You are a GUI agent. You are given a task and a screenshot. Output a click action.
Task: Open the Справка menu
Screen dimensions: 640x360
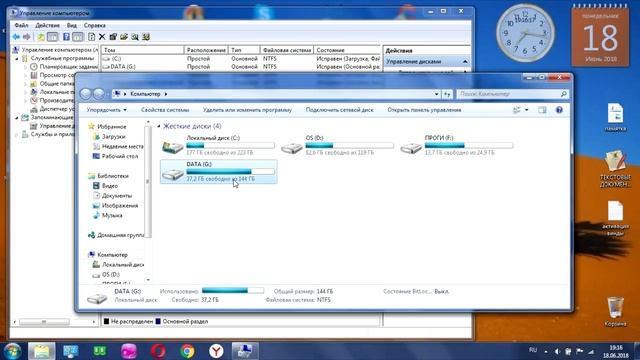(x=95, y=25)
